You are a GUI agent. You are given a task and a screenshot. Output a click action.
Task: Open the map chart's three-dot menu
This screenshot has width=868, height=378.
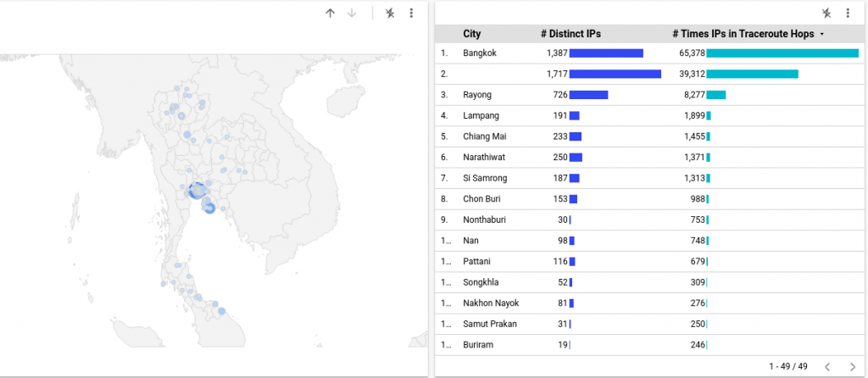tap(411, 14)
